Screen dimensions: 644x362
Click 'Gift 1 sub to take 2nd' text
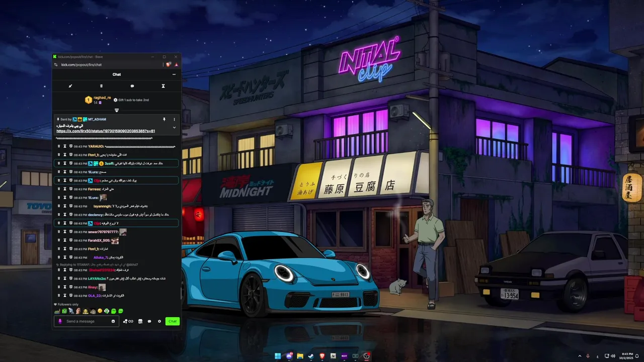coord(133,100)
